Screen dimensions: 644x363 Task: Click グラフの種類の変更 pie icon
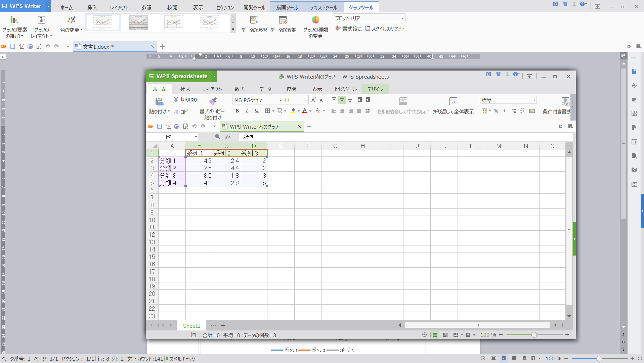[x=316, y=20]
